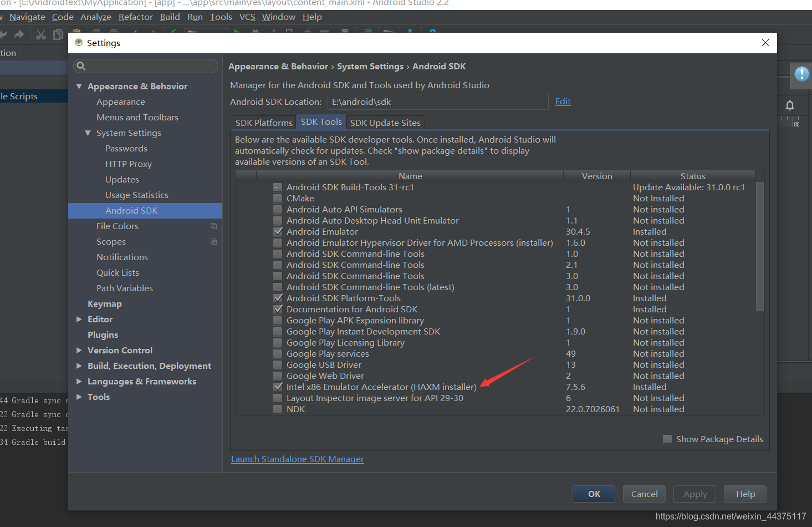Enable the CMake checkbox

(x=278, y=199)
